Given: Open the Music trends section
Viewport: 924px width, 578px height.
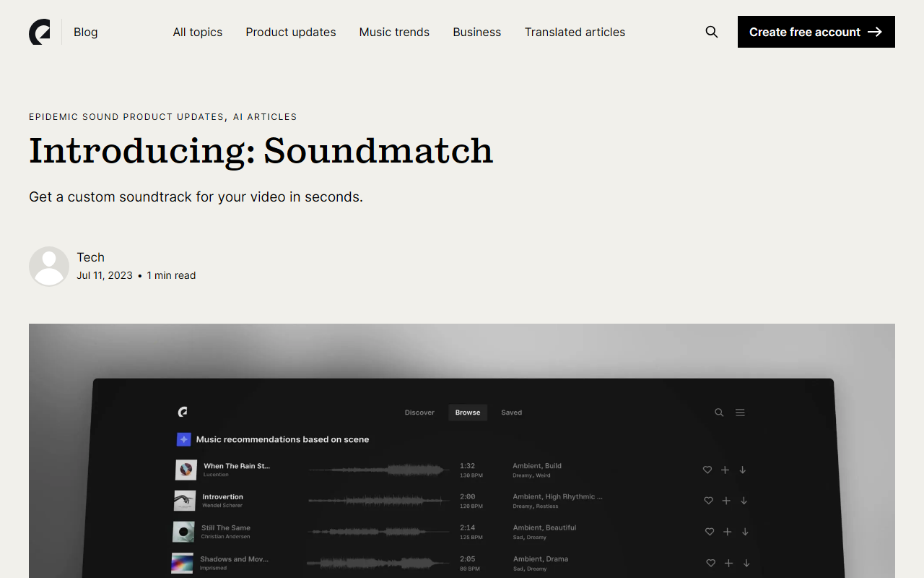Looking at the screenshot, I should point(394,32).
